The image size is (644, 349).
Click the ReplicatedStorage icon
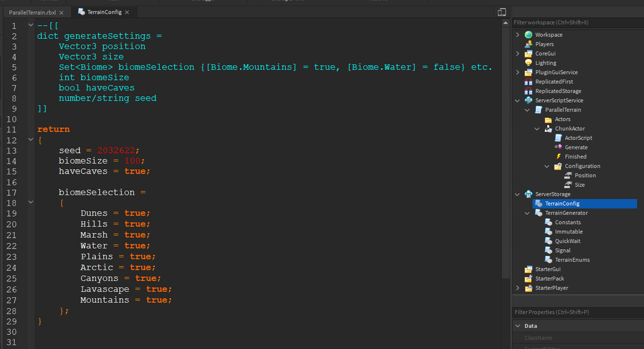528,91
